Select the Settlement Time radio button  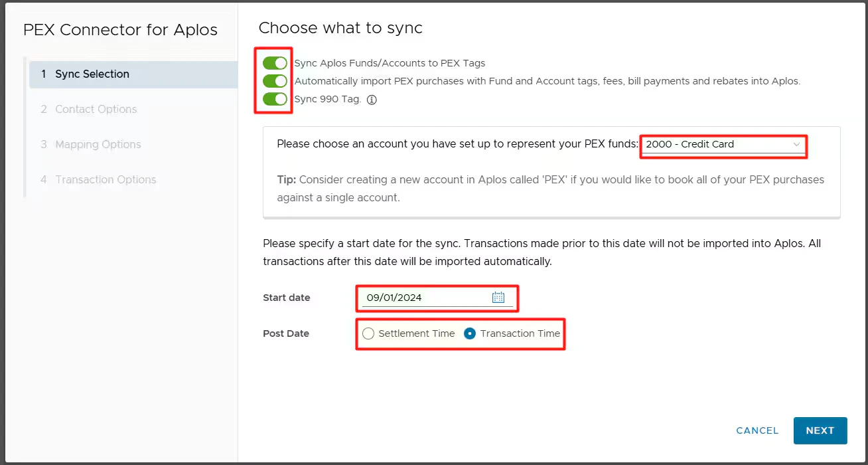tap(368, 333)
